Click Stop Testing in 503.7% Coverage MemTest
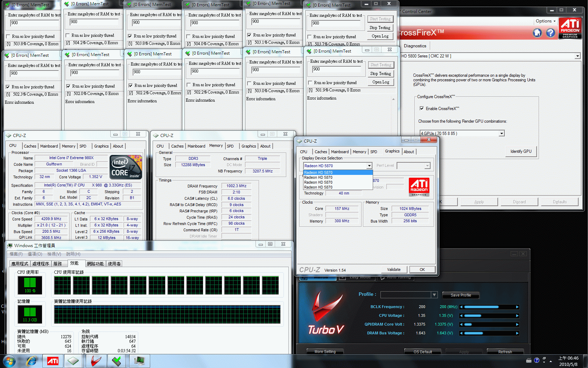This screenshot has height=368, width=588. point(380,28)
